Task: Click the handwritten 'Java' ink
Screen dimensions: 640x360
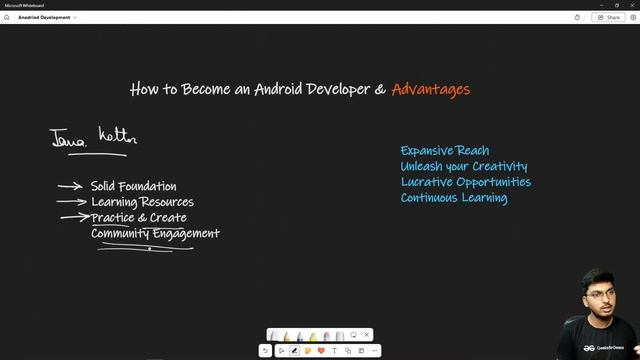Action: (x=68, y=138)
